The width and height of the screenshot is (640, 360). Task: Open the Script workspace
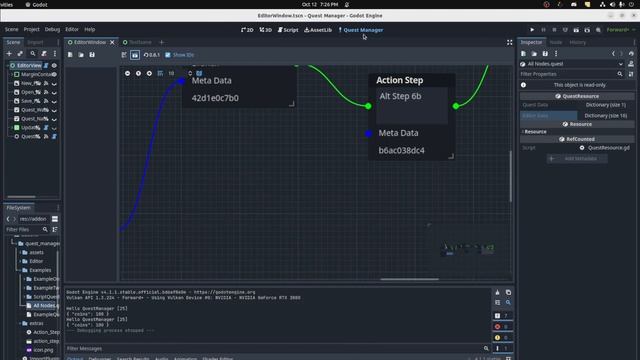pyautogui.click(x=288, y=30)
